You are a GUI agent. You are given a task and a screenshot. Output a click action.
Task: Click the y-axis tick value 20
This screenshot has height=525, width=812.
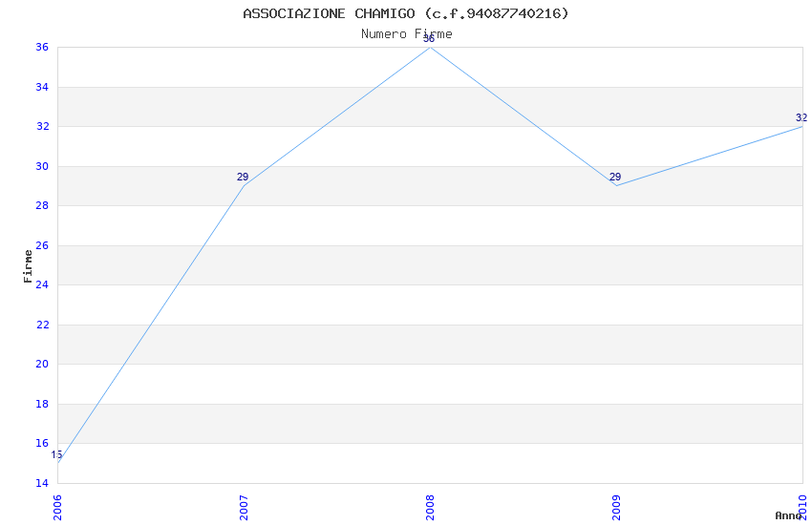[x=42, y=364]
